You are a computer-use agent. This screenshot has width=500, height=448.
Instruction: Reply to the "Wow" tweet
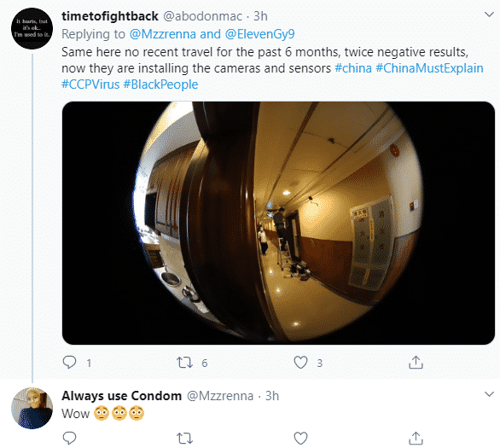pyautogui.click(x=69, y=438)
